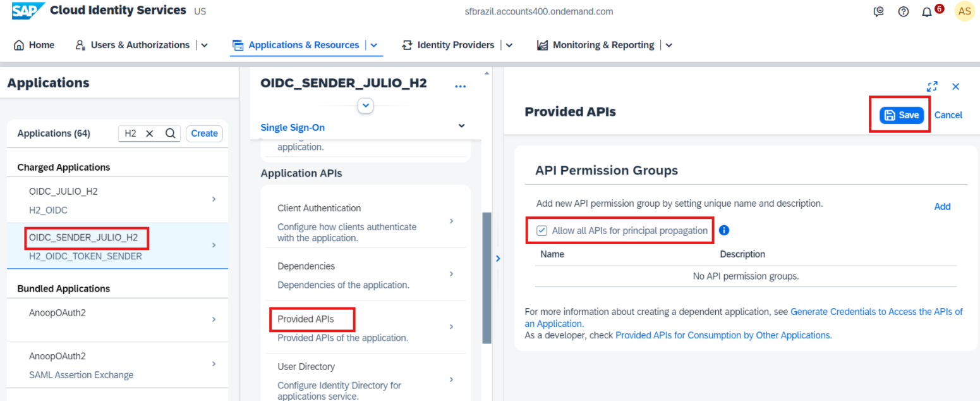This screenshot has width=980, height=401.
Task: Click the Bundled Applications group heading
Action: 64,288
